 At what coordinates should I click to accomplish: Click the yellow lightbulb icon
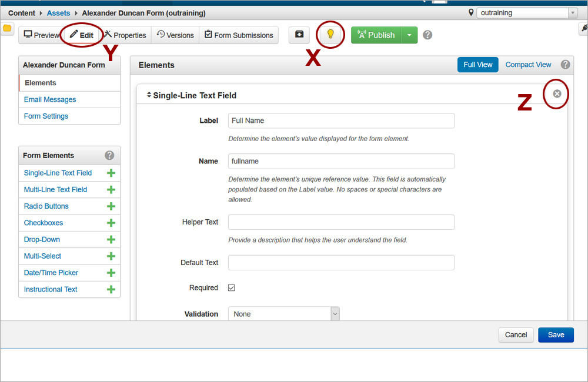click(330, 34)
